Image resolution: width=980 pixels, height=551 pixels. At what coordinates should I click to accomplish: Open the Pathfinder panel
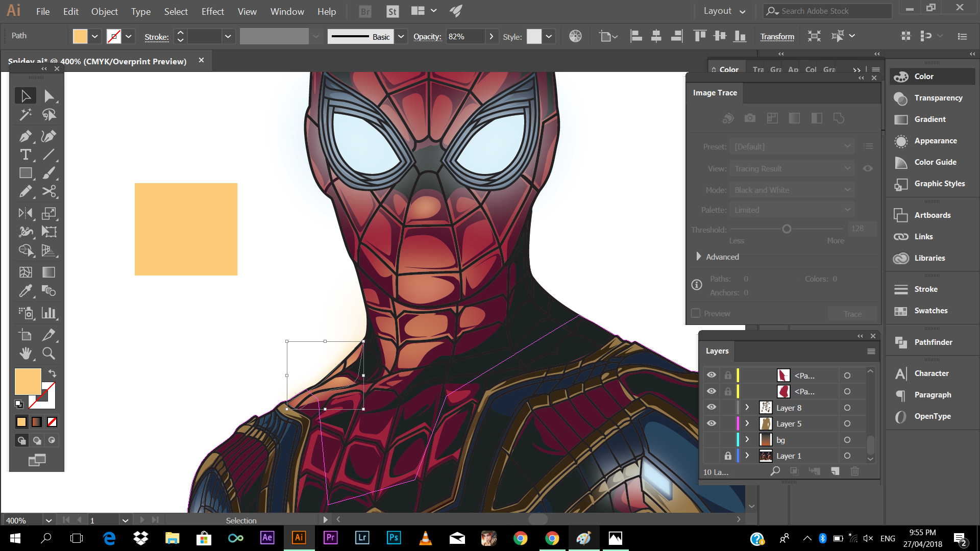[932, 342]
